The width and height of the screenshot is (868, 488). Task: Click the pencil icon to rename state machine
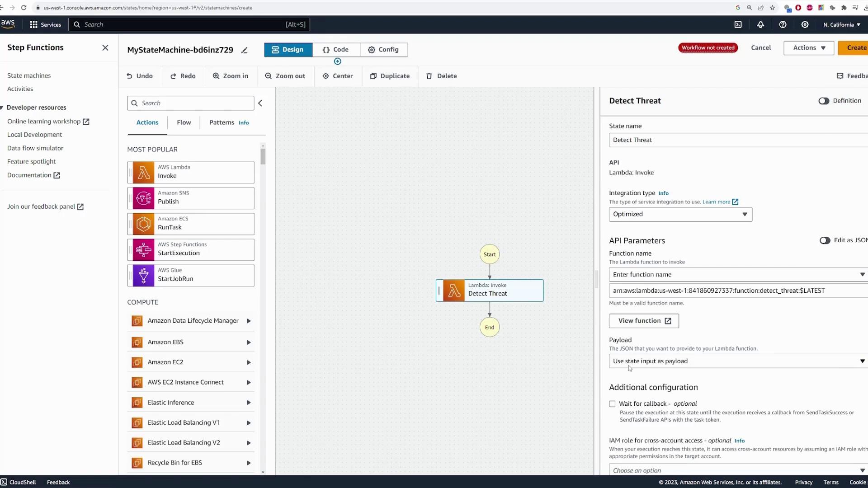[245, 50]
